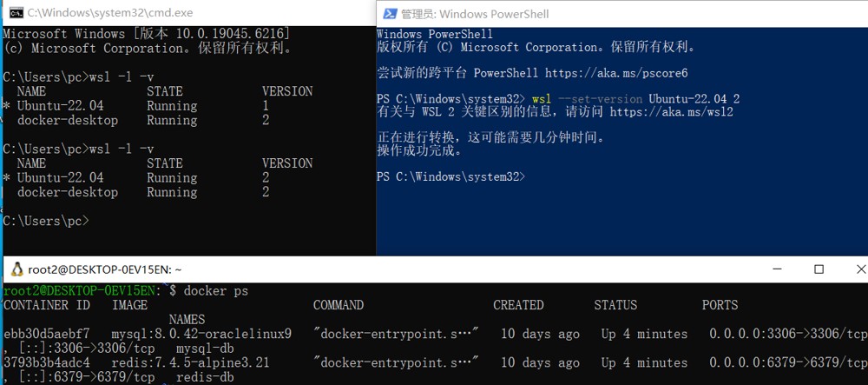Click the --set-version parameter in PowerShell
The image size is (868, 385).
(601, 99)
